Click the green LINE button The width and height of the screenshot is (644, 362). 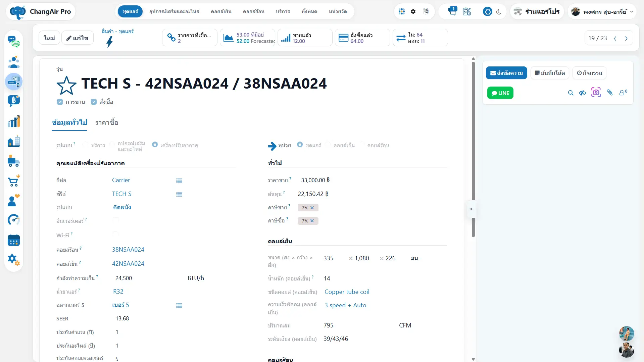click(x=500, y=93)
